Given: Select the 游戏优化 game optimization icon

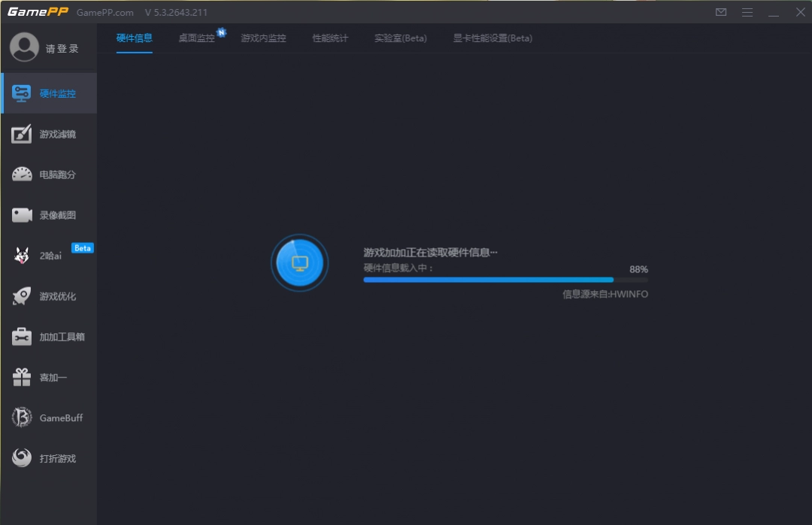Looking at the screenshot, I should 48,296.
